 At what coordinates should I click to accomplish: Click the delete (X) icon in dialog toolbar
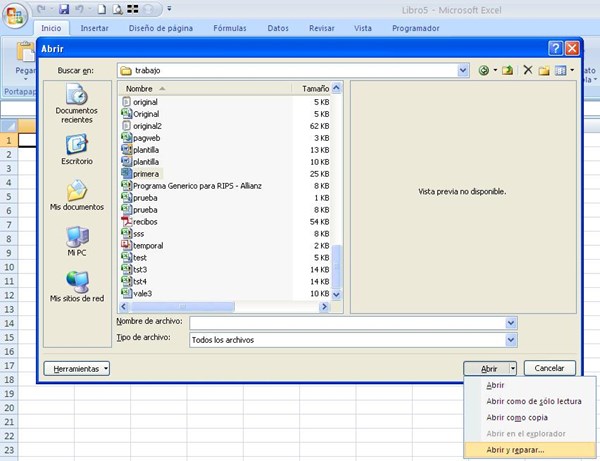tap(527, 71)
